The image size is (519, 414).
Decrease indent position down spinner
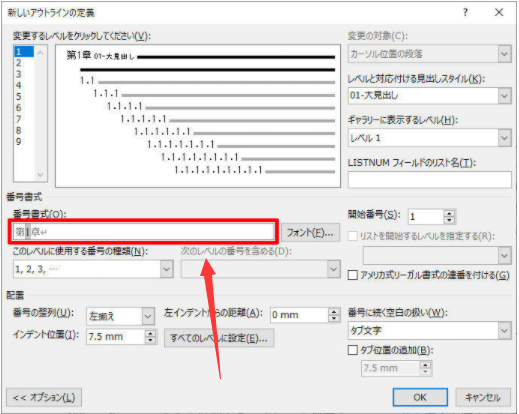(151, 340)
